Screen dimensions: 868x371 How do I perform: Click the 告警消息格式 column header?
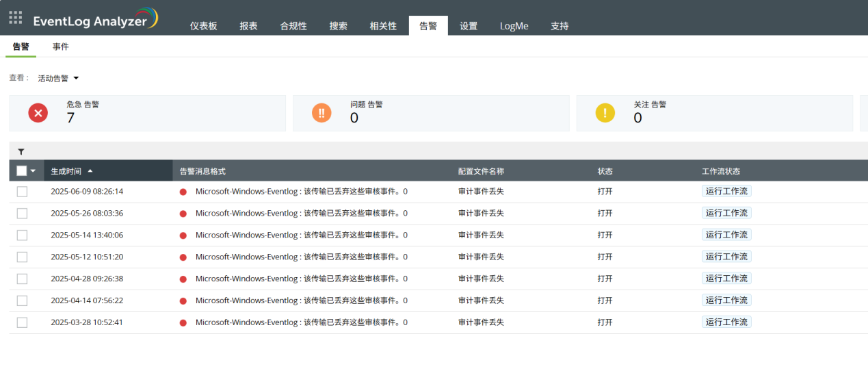(x=202, y=171)
